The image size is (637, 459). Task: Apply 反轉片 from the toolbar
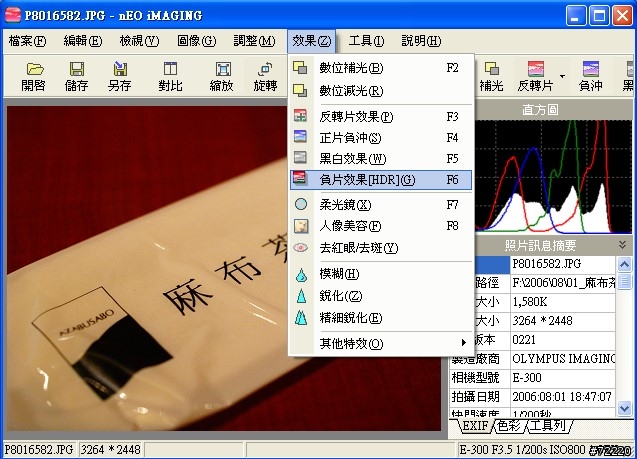[535, 77]
